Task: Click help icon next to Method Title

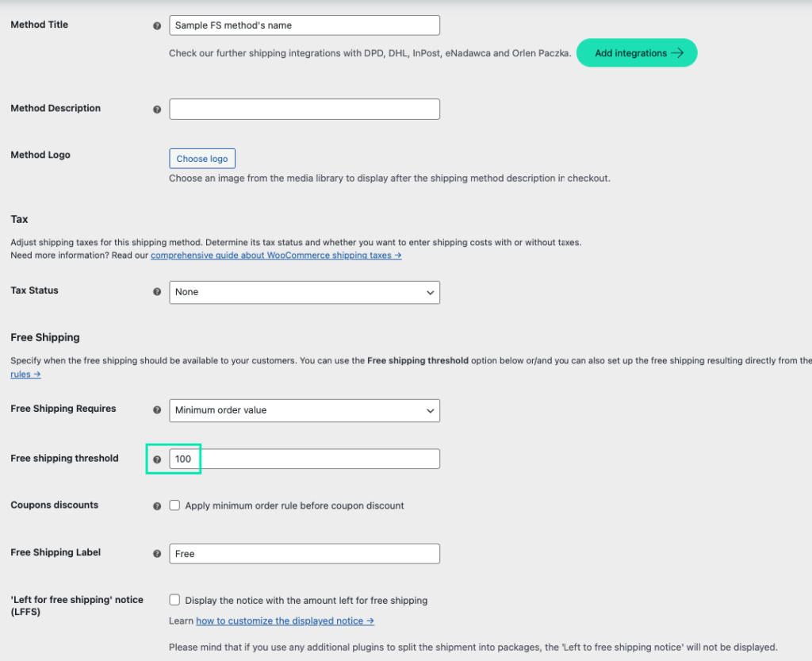Action: pyautogui.click(x=157, y=26)
